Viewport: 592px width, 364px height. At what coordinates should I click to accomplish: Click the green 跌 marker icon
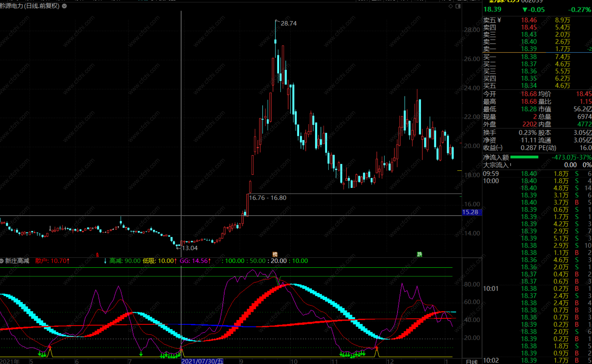420,254
